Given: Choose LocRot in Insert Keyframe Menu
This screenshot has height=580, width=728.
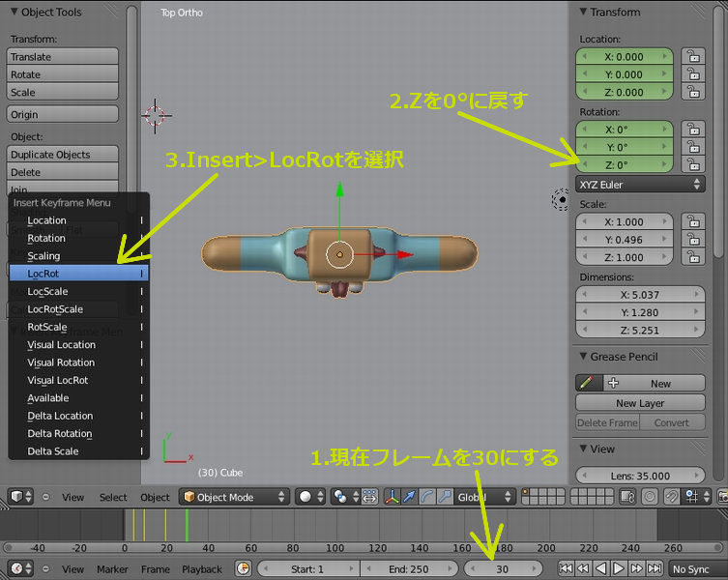Looking at the screenshot, I should 79,273.
